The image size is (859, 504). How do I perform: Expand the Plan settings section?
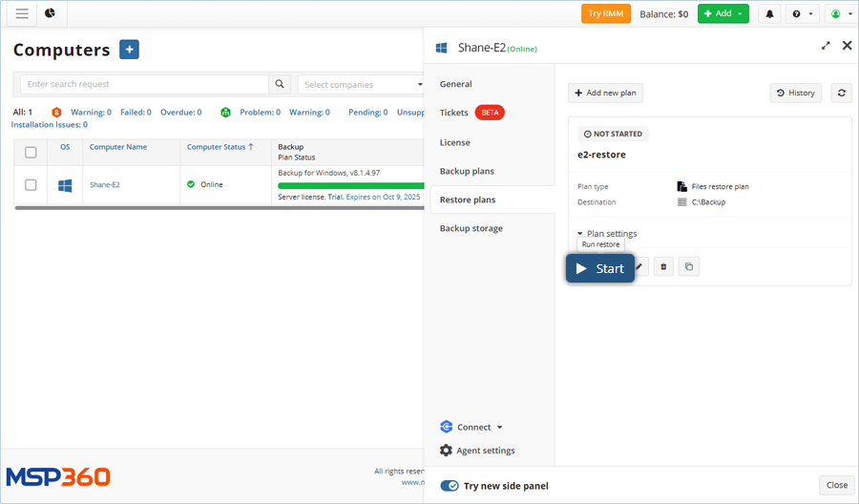click(607, 234)
